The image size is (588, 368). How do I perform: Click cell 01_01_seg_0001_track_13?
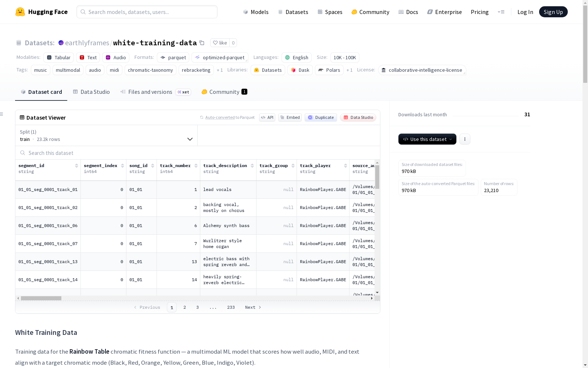(x=48, y=262)
